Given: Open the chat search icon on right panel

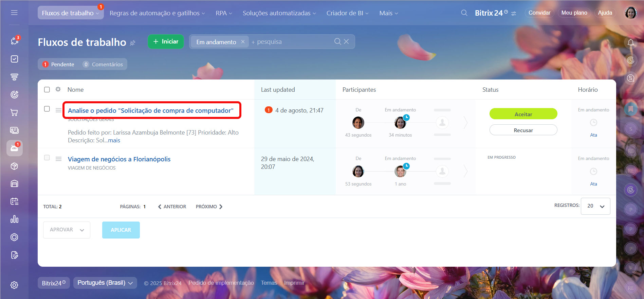Looking at the screenshot, I should 630,78.
